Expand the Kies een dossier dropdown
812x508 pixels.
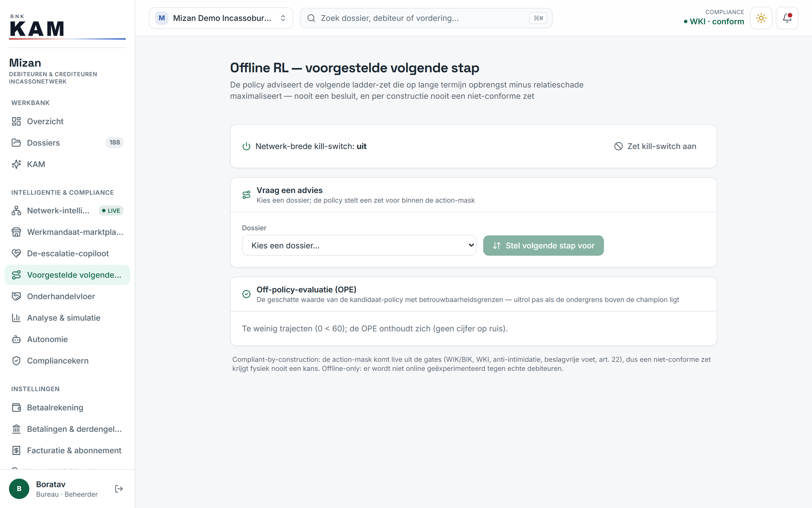point(359,246)
